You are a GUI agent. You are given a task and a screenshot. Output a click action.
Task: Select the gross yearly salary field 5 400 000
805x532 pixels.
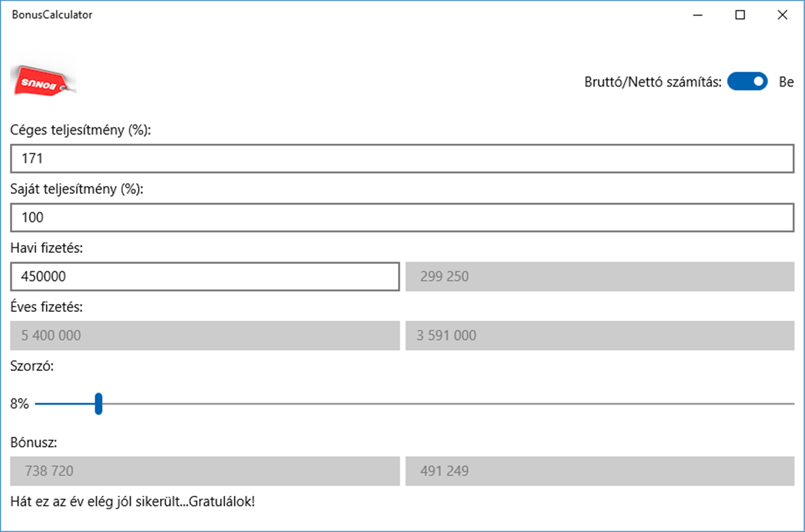click(205, 336)
